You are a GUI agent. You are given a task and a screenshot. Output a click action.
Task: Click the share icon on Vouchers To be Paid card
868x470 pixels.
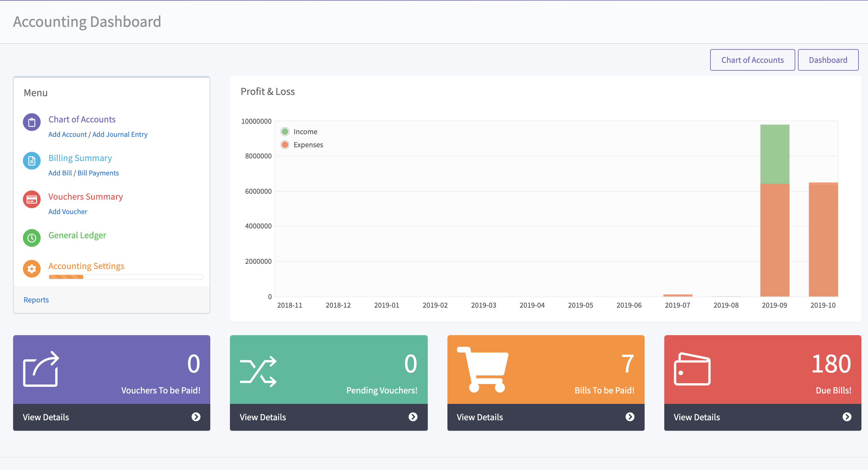pyautogui.click(x=41, y=369)
